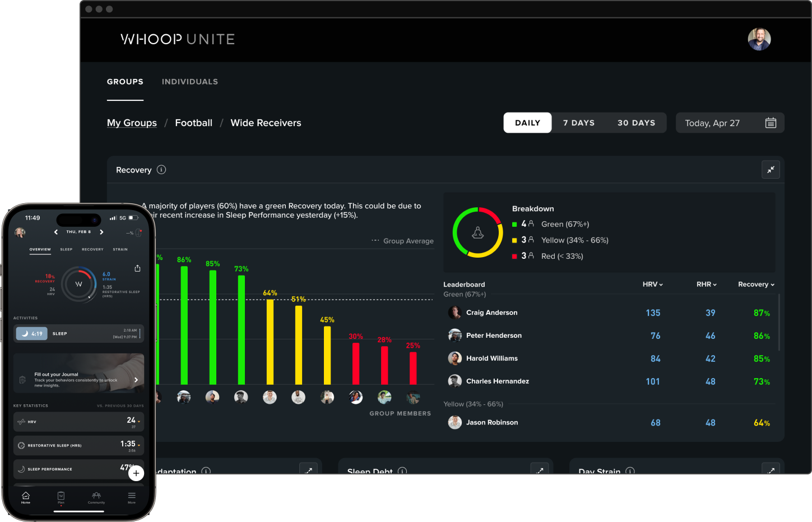Open Community in the phone bottom bar

96,497
